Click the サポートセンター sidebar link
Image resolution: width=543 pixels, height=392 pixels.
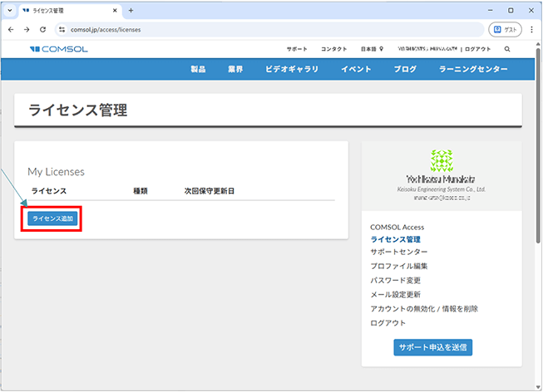tap(399, 252)
